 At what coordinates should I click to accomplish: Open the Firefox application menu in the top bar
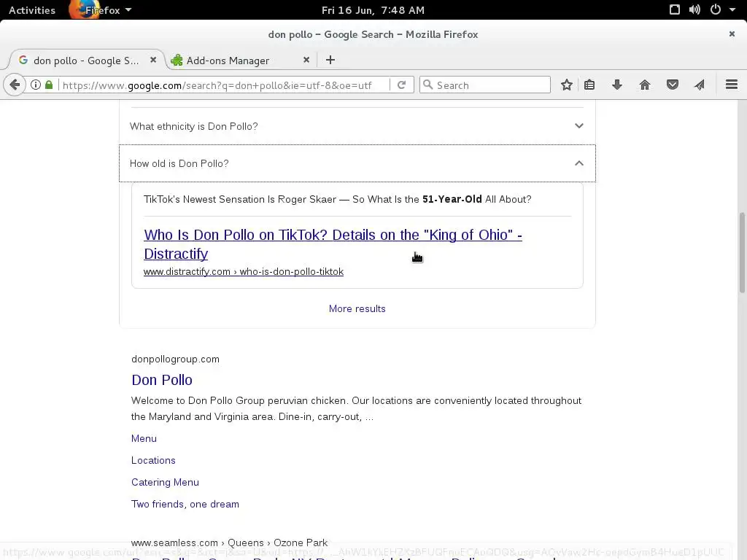[101, 10]
